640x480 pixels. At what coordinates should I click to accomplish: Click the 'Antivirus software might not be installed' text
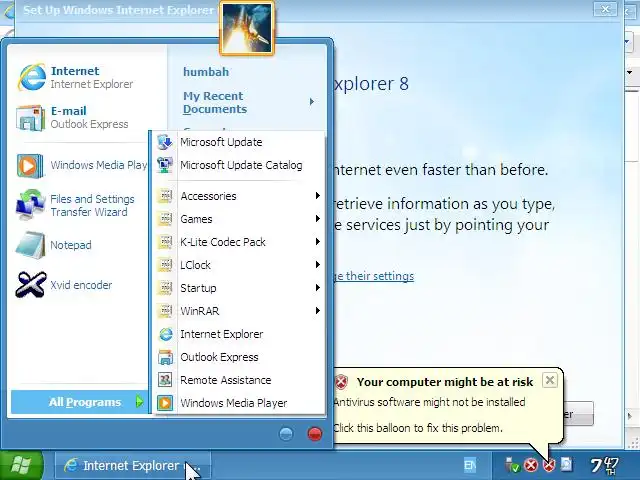click(x=429, y=402)
